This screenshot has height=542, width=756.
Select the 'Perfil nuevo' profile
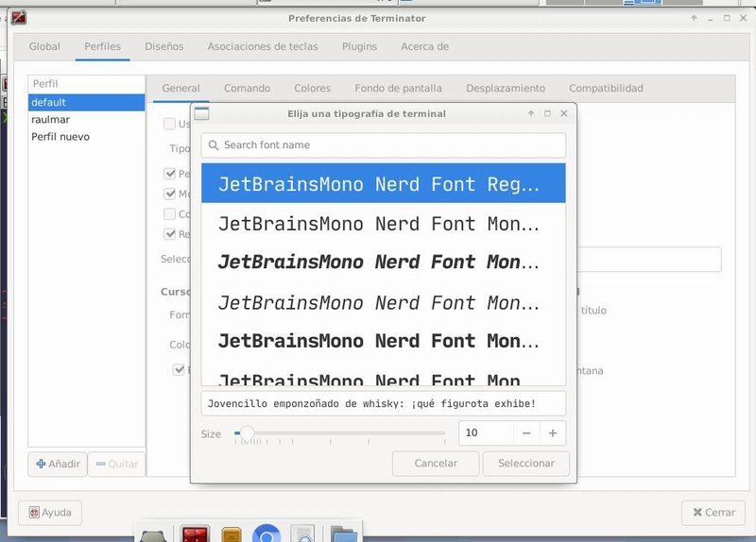(86, 137)
